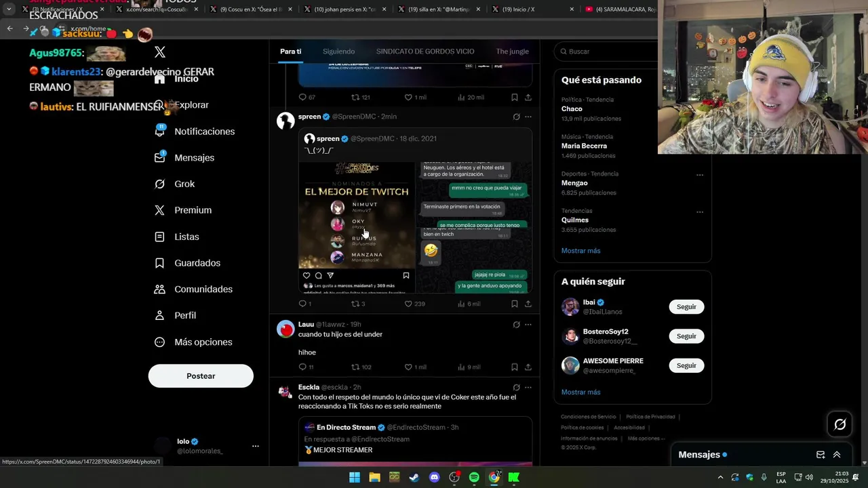Follow BosteroSoy12 with Seguir button
Image resolution: width=868 pixels, height=488 pixels.
686,336
